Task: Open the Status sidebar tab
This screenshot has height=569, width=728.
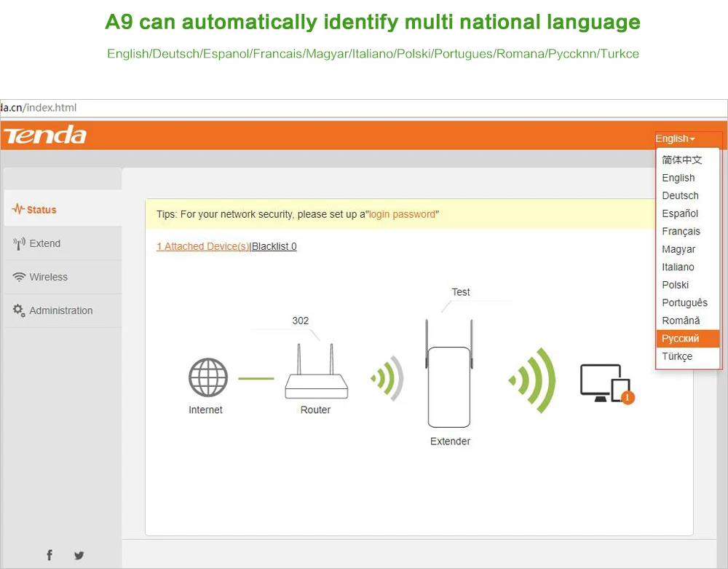Action: 63,209
